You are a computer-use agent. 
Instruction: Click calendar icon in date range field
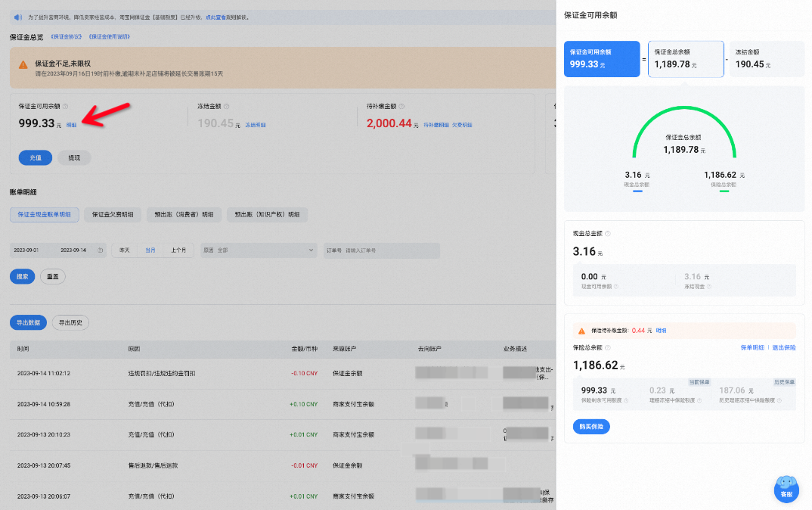[101, 250]
